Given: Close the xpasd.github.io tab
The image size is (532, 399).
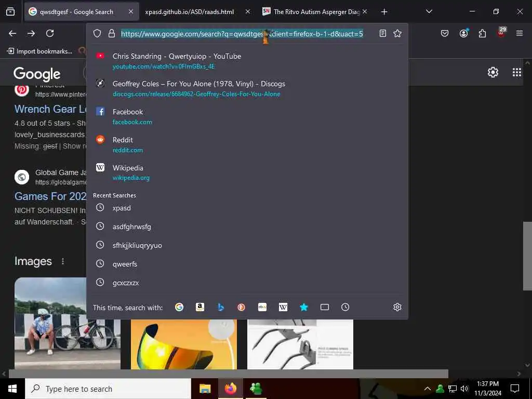Looking at the screenshot, I should click(x=248, y=12).
